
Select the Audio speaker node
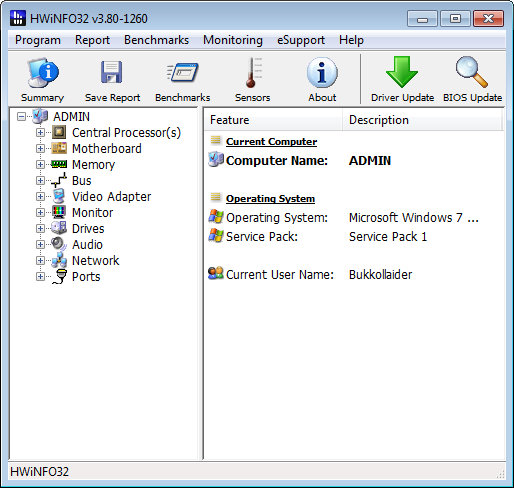click(x=87, y=245)
